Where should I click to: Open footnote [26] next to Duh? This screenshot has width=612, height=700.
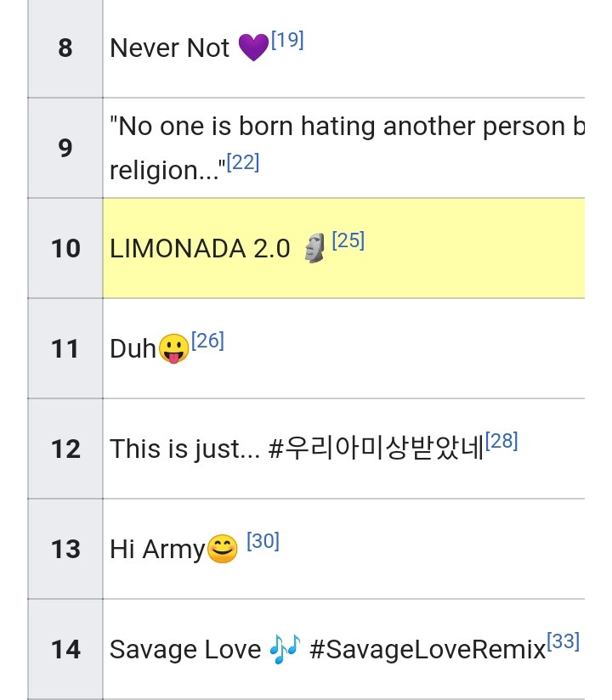(207, 341)
